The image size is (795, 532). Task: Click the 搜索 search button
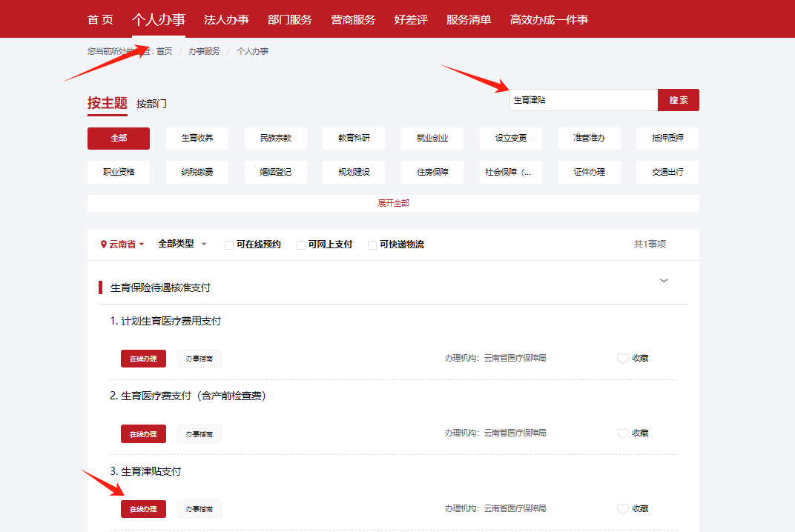[x=678, y=99]
